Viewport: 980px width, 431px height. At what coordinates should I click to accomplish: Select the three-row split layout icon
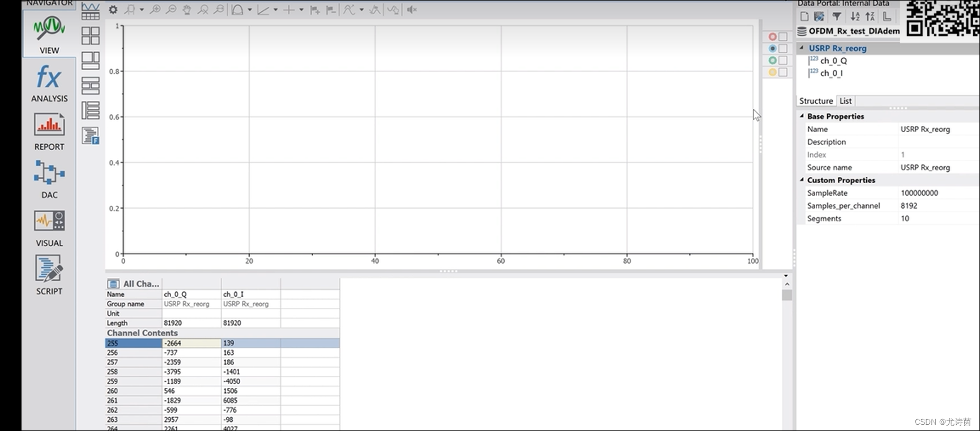(90, 86)
